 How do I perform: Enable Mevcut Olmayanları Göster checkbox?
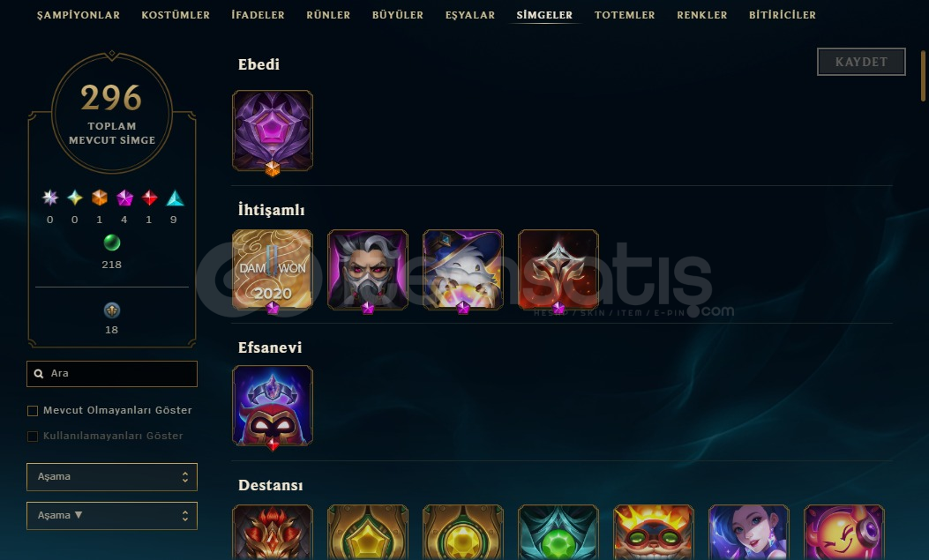[x=33, y=411]
